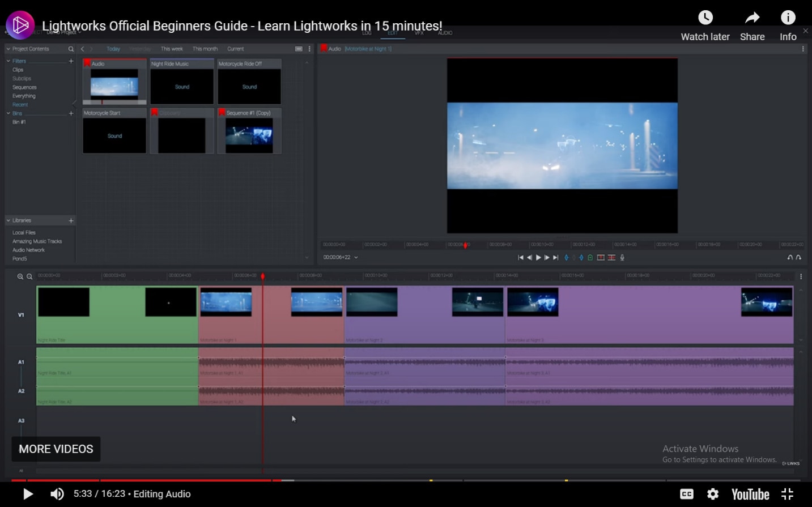Zoom out on the timeline
Viewport: 812px width, 507px height.
click(x=29, y=276)
